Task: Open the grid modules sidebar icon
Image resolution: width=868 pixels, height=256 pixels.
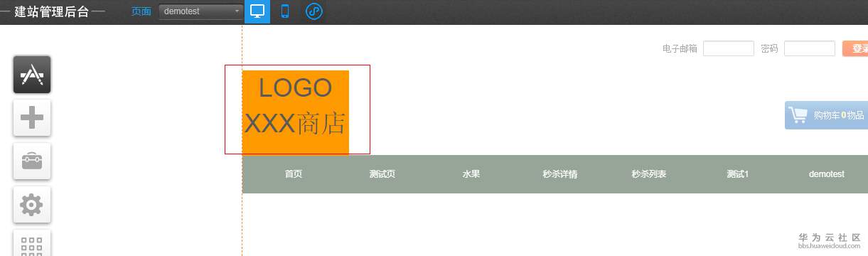Action: 32,244
